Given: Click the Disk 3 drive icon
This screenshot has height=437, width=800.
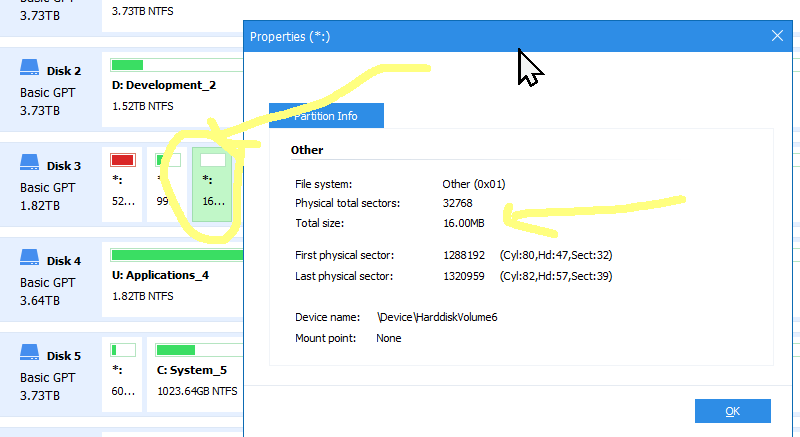Looking at the screenshot, I should (30, 163).
